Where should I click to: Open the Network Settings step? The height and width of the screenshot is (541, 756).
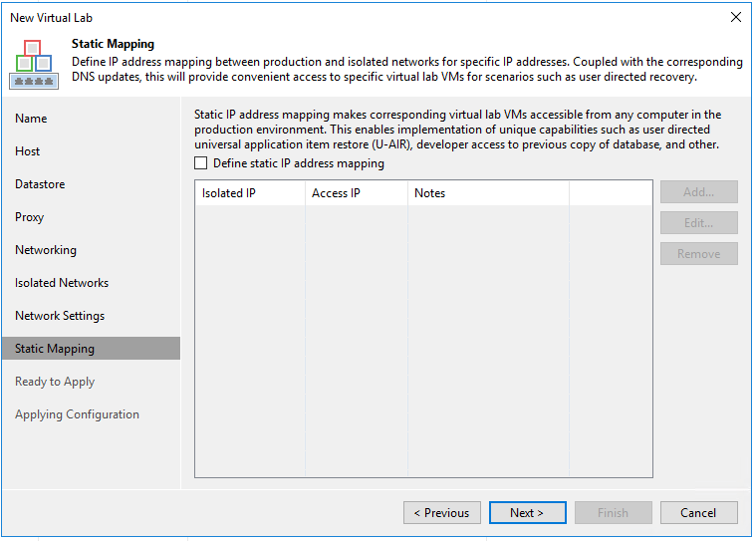[x=60, y=316]
